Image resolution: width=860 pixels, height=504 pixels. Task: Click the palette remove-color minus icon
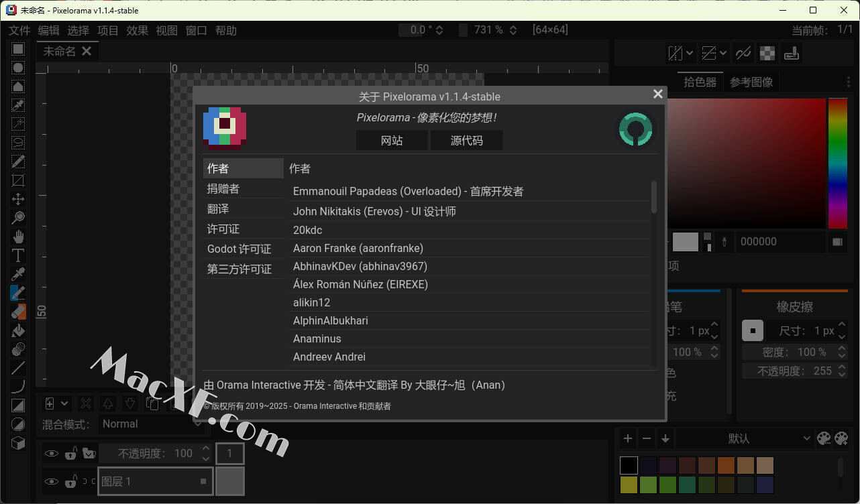(647, 438)
